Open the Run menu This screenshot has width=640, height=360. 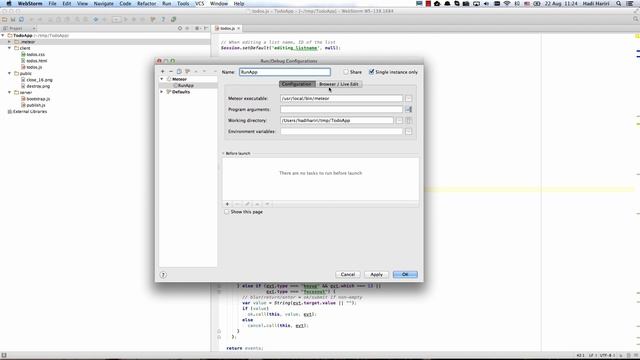tap(167, 3)
